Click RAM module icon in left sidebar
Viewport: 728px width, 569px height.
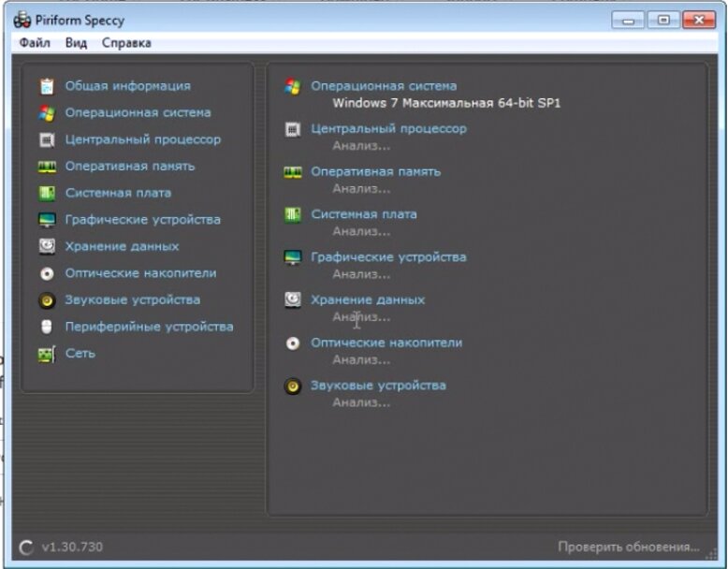(x=47, y=167)
